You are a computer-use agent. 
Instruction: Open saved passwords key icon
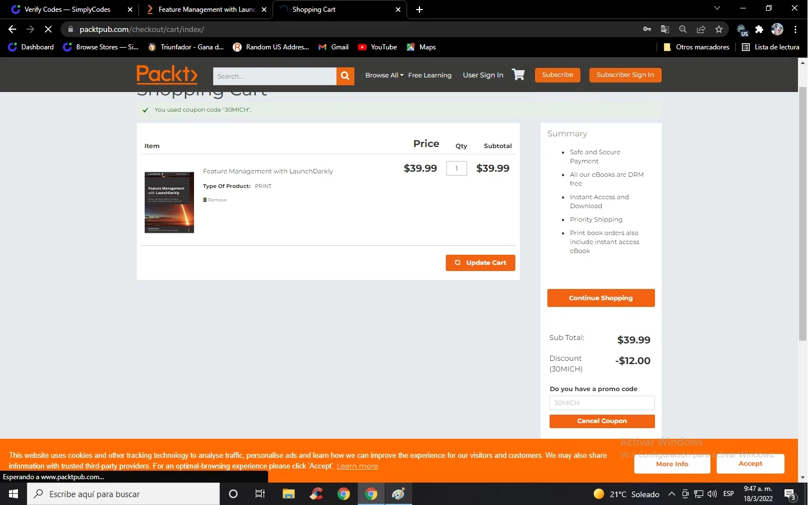[647, 29]
